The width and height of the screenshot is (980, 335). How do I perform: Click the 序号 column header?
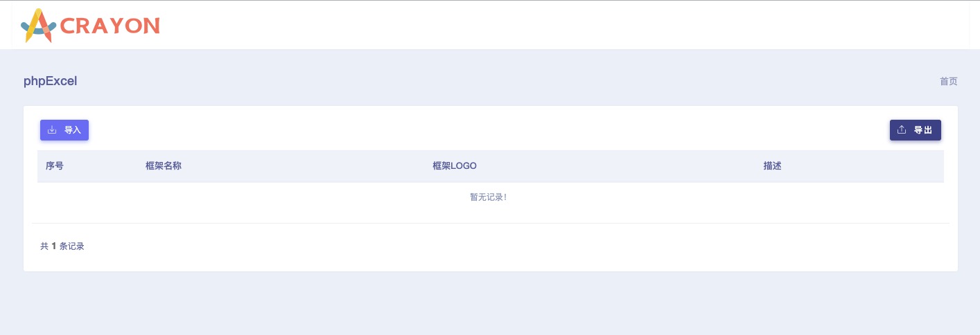click(55, 166)
